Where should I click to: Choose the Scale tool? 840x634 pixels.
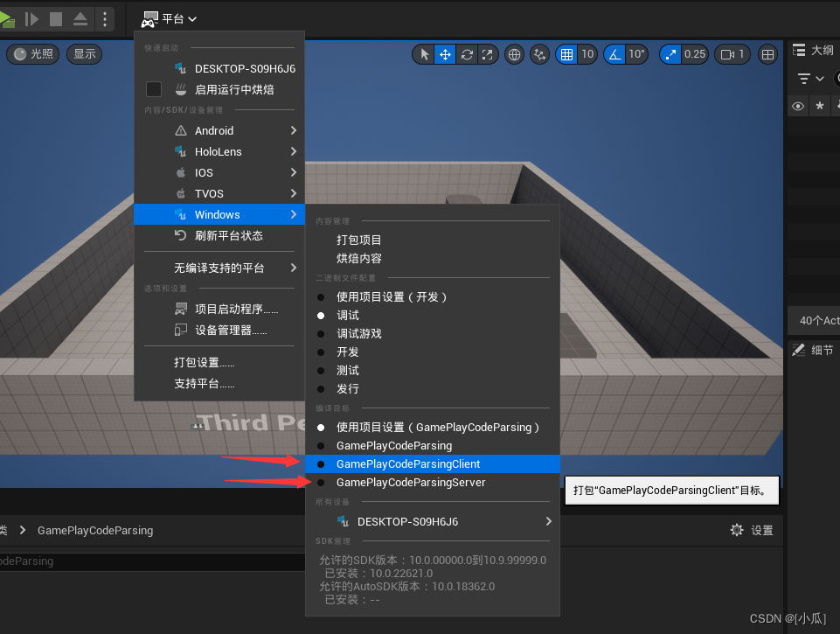[x=487, y=54]
